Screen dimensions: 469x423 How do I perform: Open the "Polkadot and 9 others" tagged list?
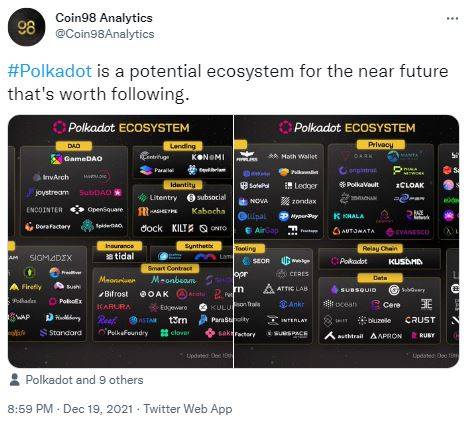pos(84,380)
